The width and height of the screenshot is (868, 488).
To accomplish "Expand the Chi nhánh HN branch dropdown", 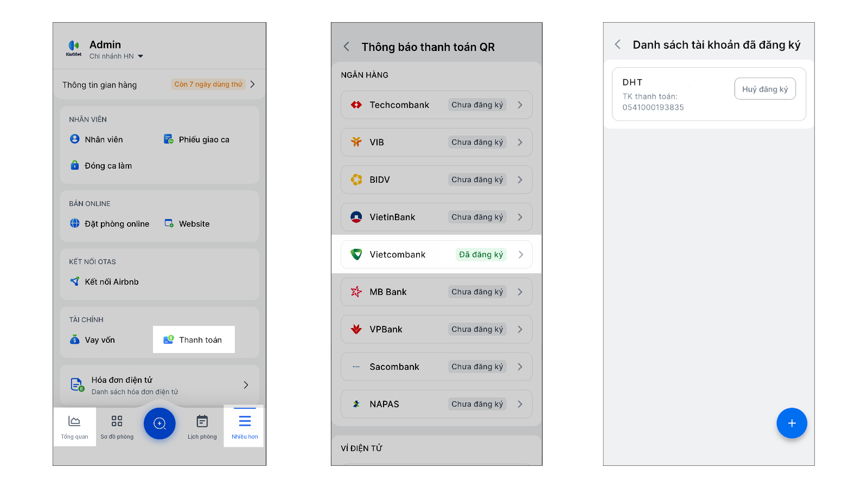I will pyautogui.click(x=141, y=56).
